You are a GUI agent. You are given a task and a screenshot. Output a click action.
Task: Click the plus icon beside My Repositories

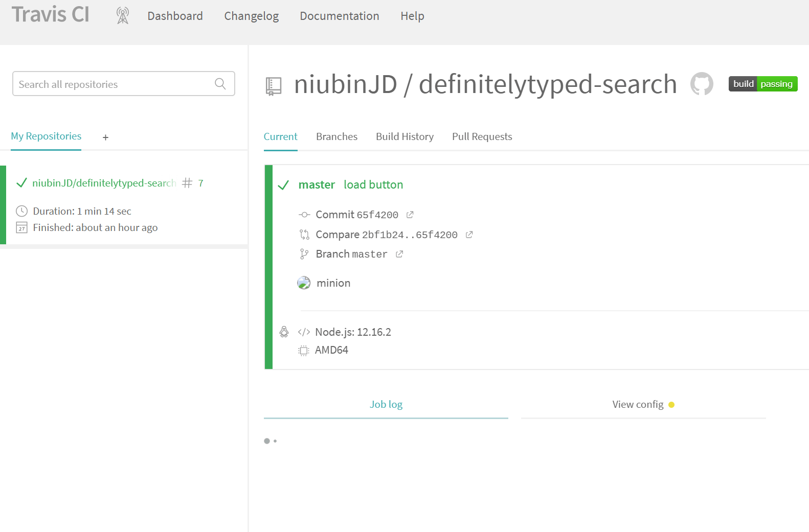tap(105, 137)
